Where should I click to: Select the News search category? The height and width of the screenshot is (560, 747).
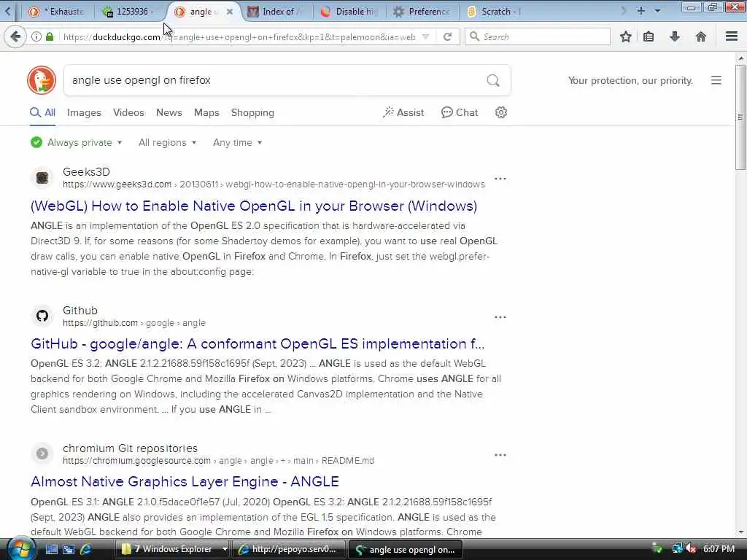[169, 112]
